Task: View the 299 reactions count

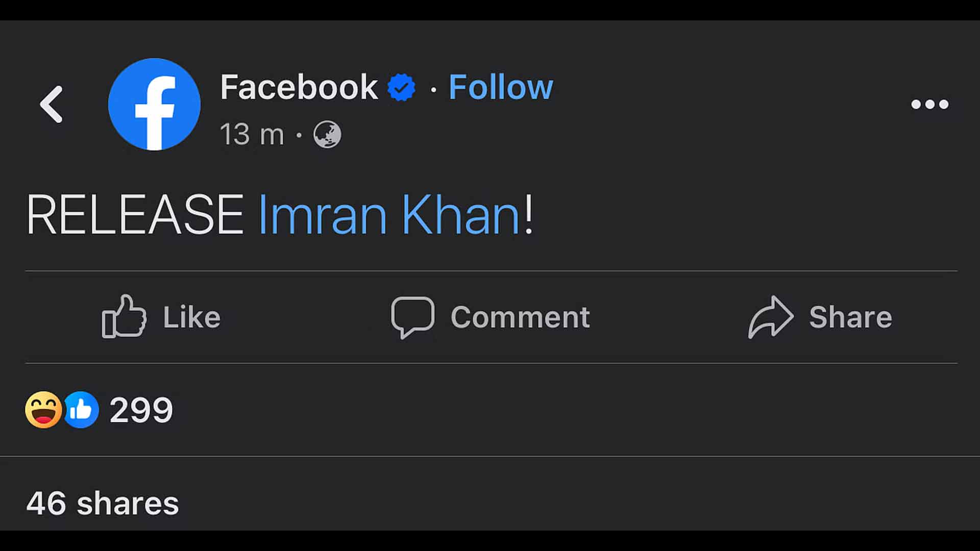Action: pyautogui.click(x=141, y=410)
